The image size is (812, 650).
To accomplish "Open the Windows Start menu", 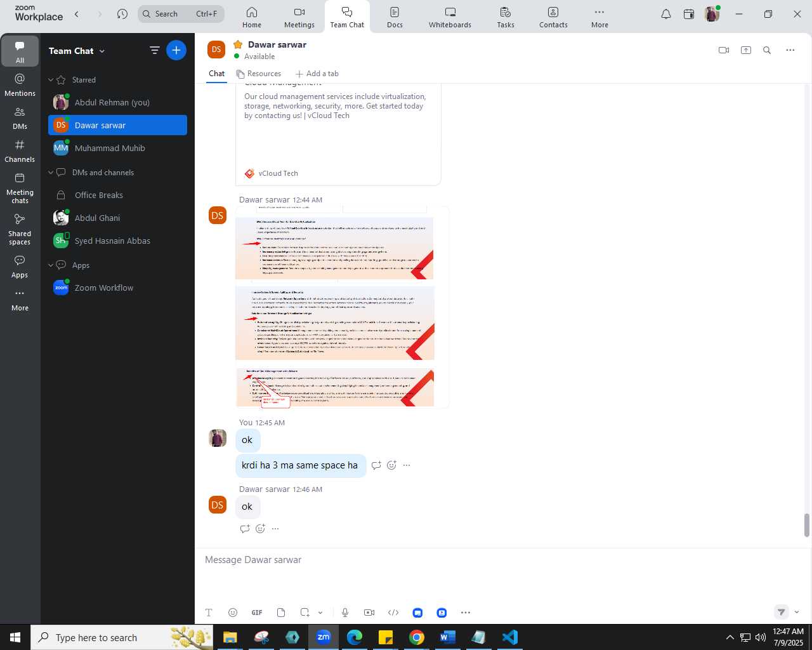I will tap(15, 637).
